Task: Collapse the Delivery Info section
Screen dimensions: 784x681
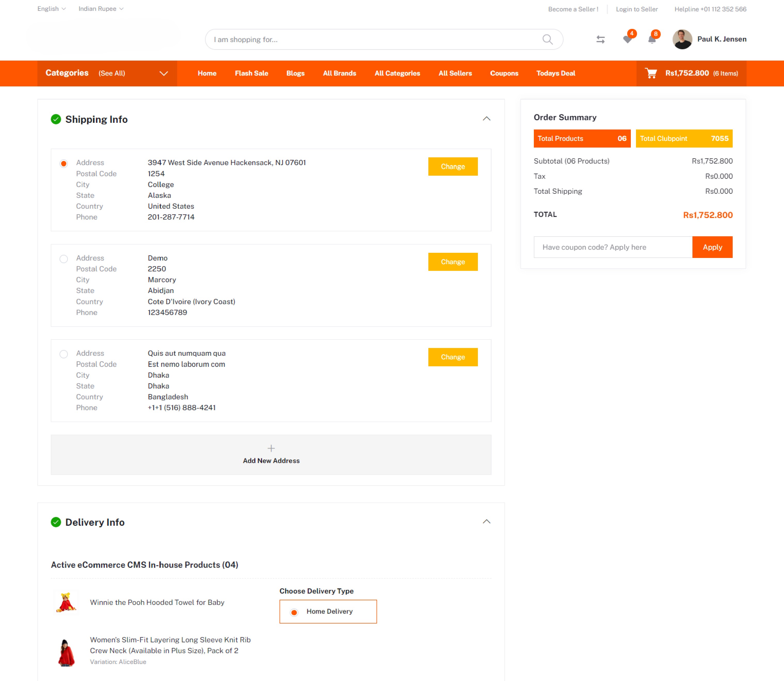Action: (x=486, y=521)
